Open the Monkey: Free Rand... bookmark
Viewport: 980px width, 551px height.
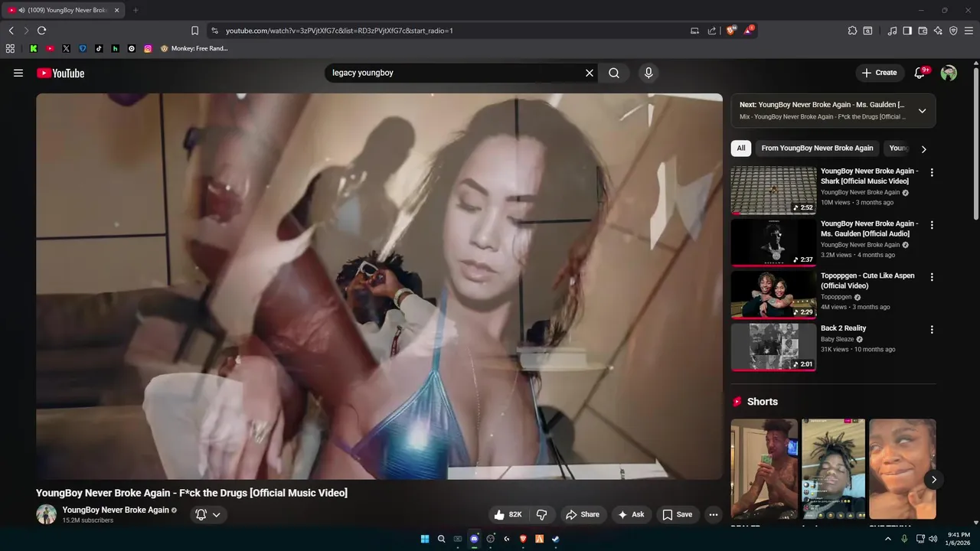tap(194, 48)
